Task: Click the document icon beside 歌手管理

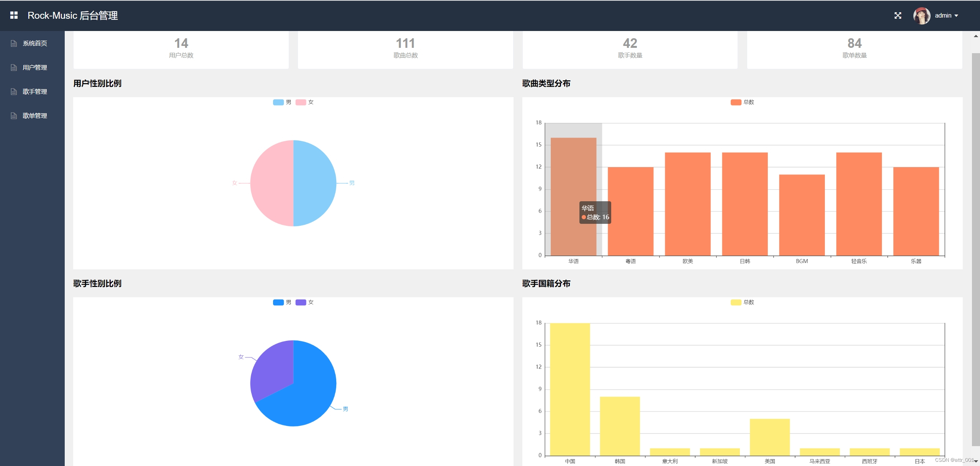Action: click(x=14, y=92)
